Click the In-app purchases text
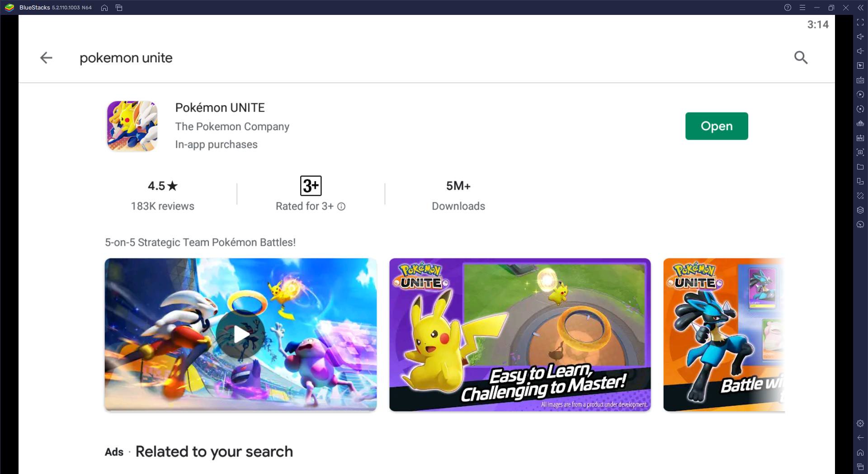 [x=216, y=145]
